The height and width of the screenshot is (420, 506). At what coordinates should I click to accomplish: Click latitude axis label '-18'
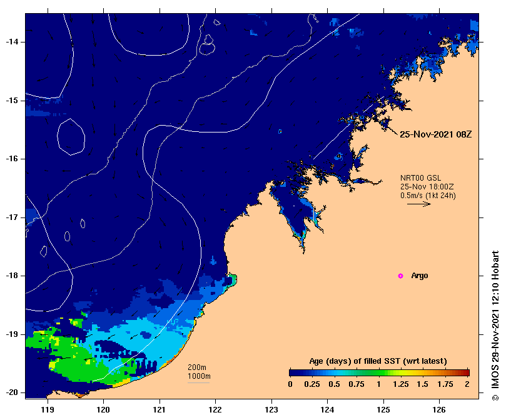13,276
